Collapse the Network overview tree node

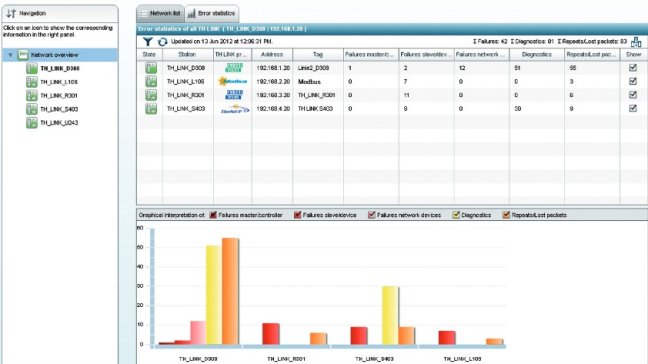point(10,55)
